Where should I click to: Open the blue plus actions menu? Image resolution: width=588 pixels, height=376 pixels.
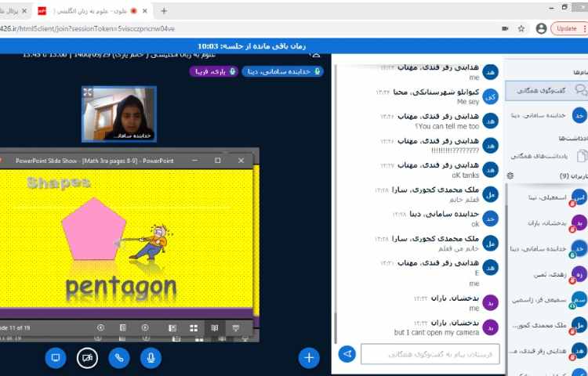(309, 358)
